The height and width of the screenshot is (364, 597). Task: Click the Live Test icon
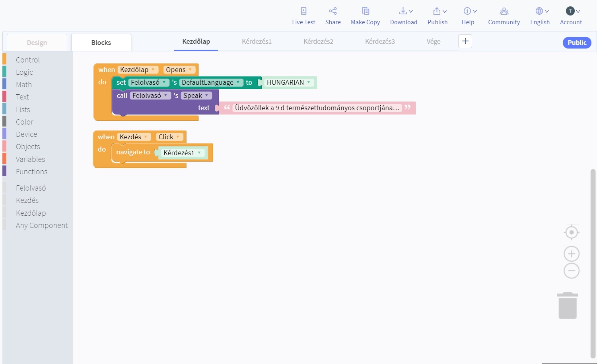pyautogui.click(x=303, y=11)
